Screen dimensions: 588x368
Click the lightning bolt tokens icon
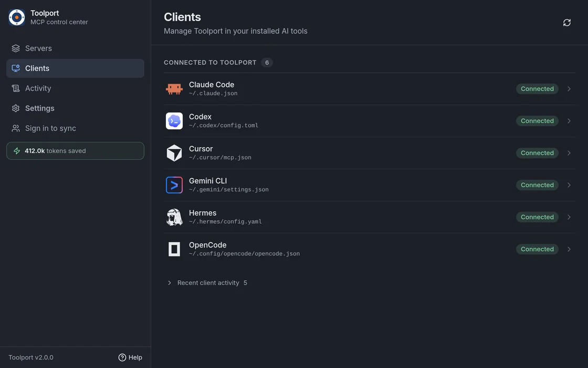(17, 151)
